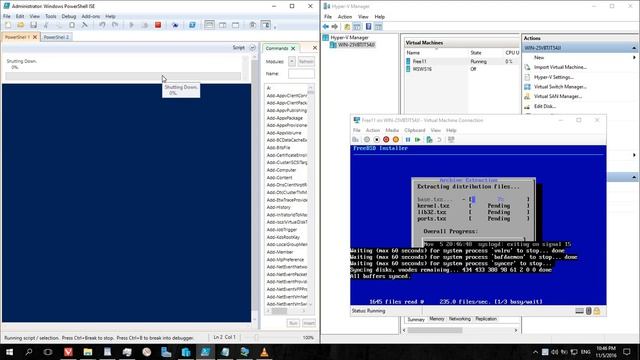Select the Memory tab in Hyper-V details

click(x=436, y=319)
